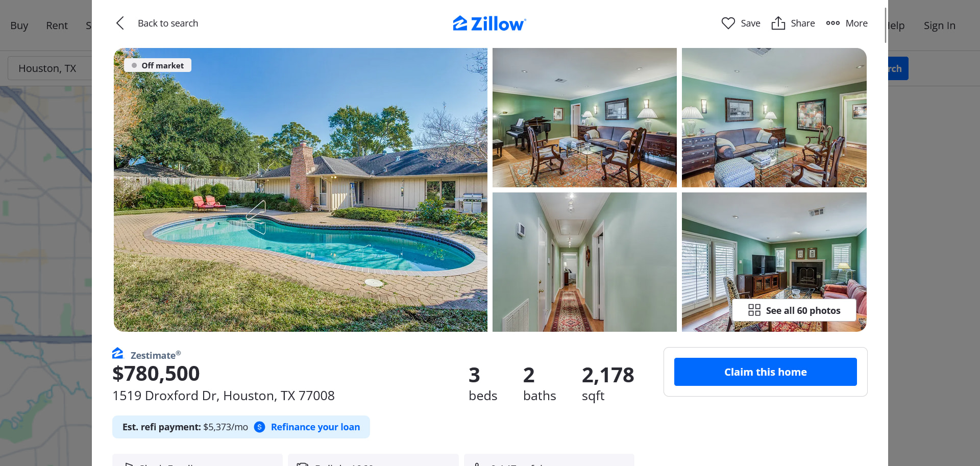Click the Claim this home button

point(765,372)
